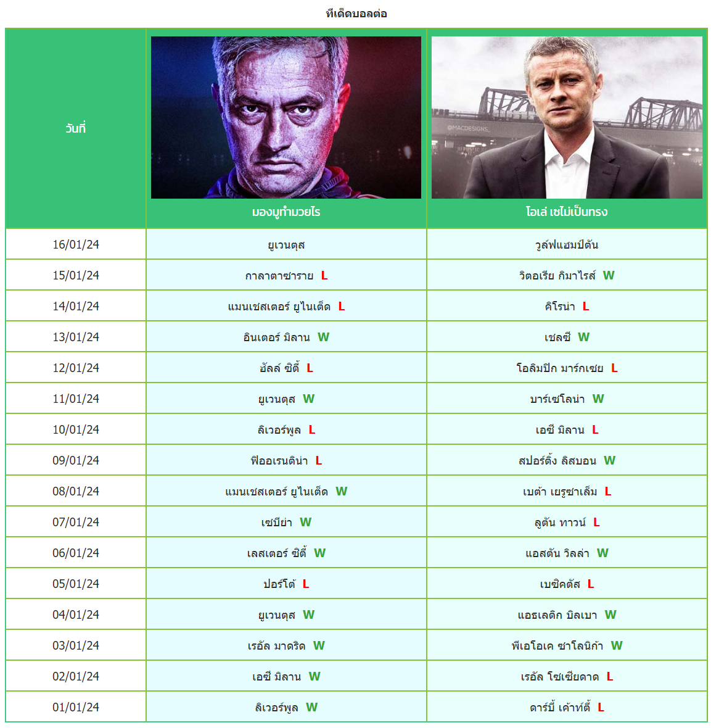Select วูล์ฟแฮมป์ตัน pick for 16/01/24

pos(567,245)
